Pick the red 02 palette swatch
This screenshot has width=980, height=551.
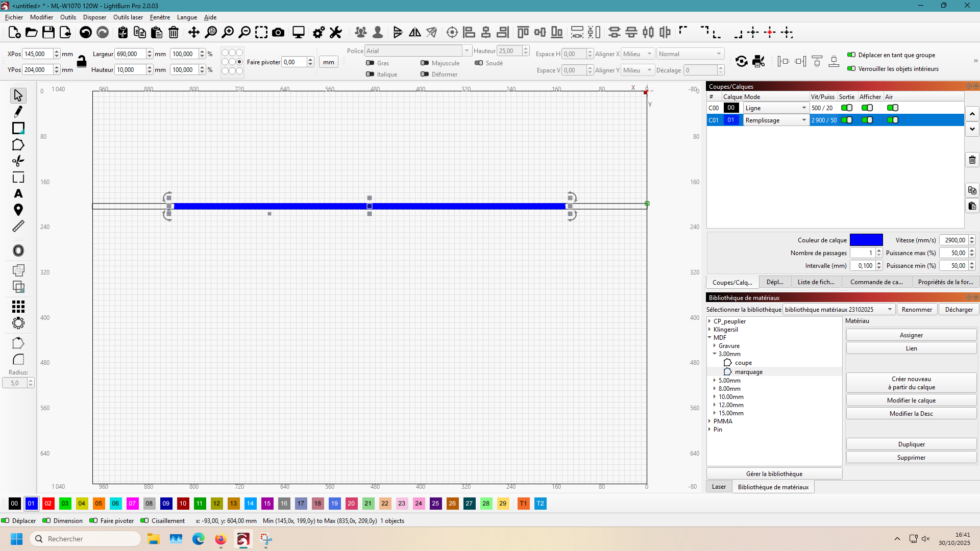click(x=48, y=503)
